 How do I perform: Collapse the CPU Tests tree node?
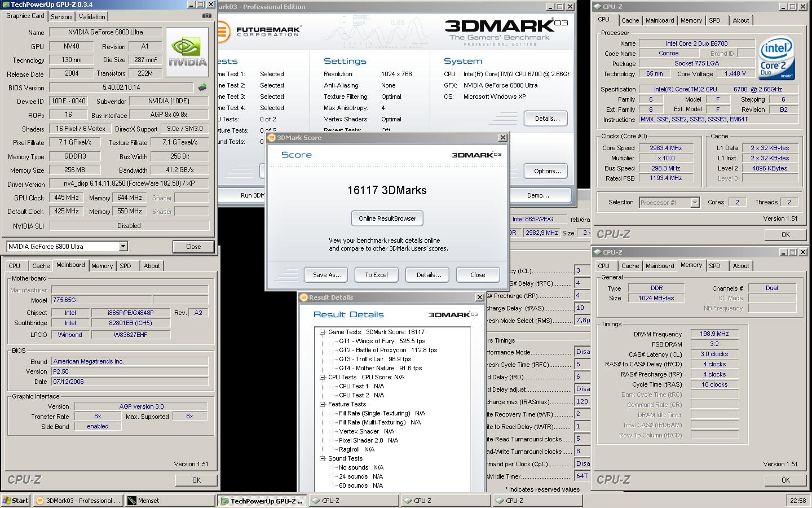click(x=323, y=377)
